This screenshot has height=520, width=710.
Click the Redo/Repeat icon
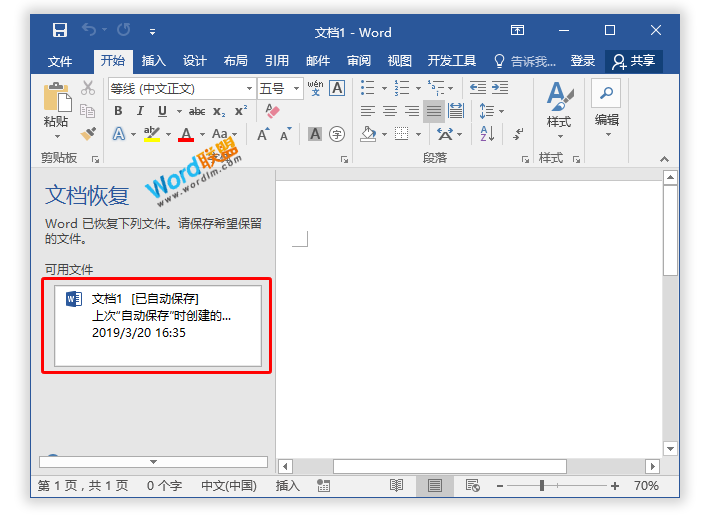pyautogui.click(x=123, y=30)
